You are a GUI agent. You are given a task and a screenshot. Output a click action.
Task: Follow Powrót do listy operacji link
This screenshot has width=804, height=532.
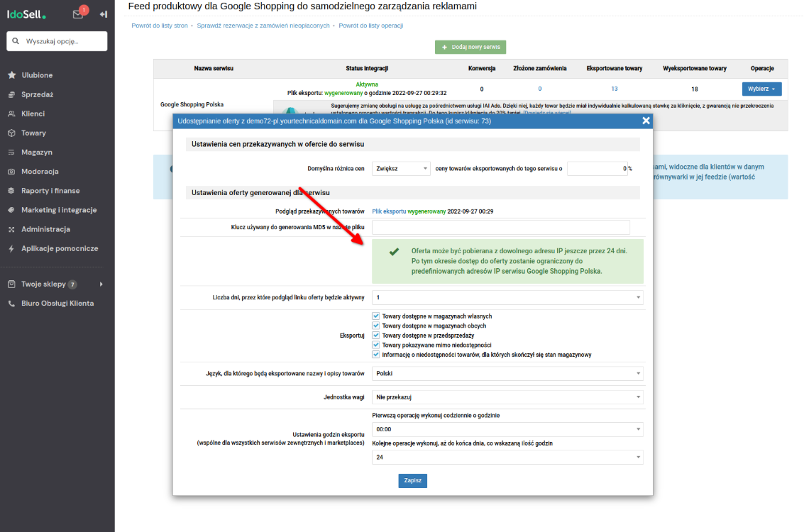370,26
